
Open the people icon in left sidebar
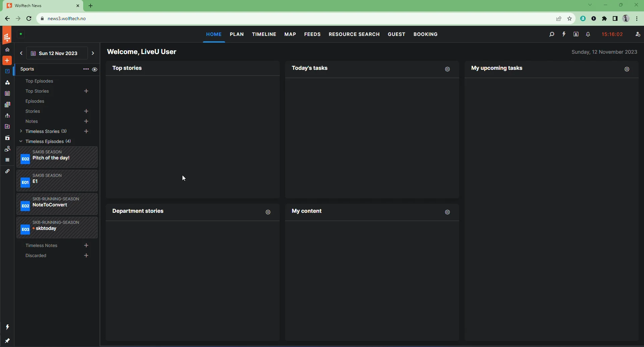(x=7, y=149)
